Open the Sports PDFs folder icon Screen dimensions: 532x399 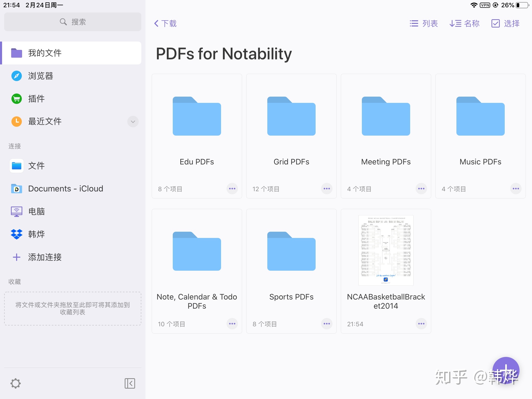tap(291, 251)
